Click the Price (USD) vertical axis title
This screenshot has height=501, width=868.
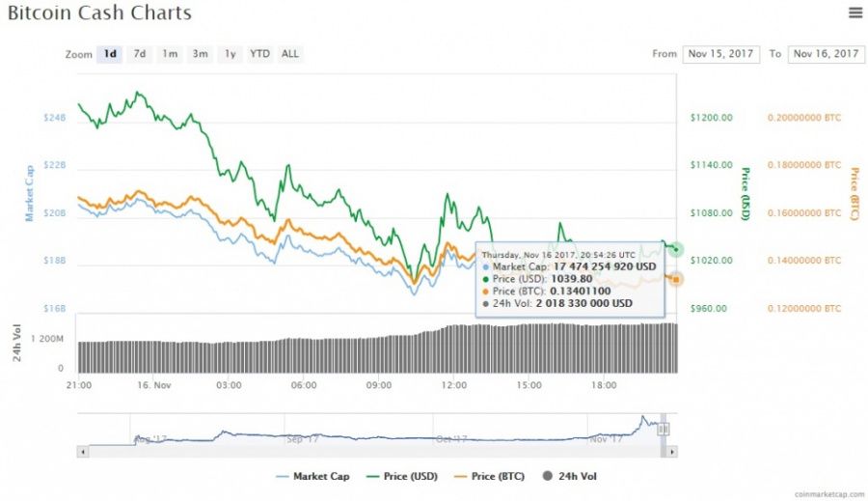[x=746, y=193]
